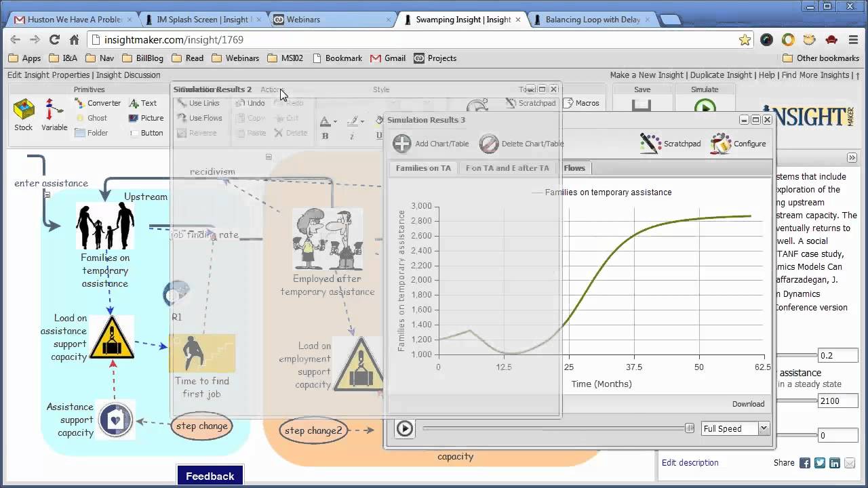Reload the browser page

[x=54, y=40]
